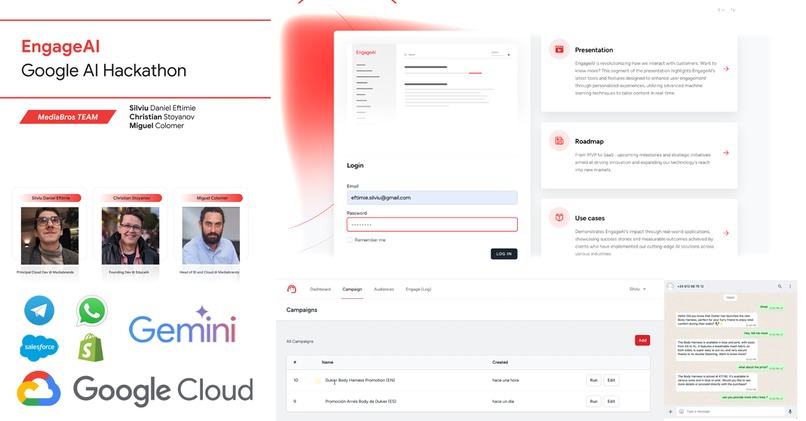Open Roadmap via its red arrow
Screen dimensions: 806x421
[726, 153]
